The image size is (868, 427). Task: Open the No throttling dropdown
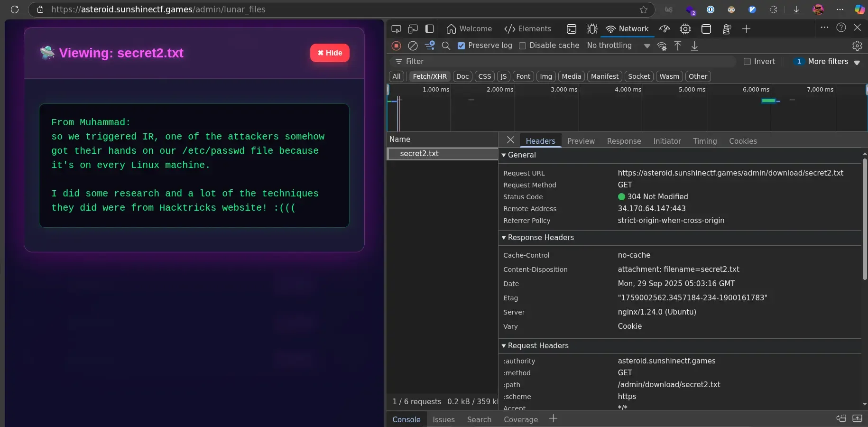[618, 46]
